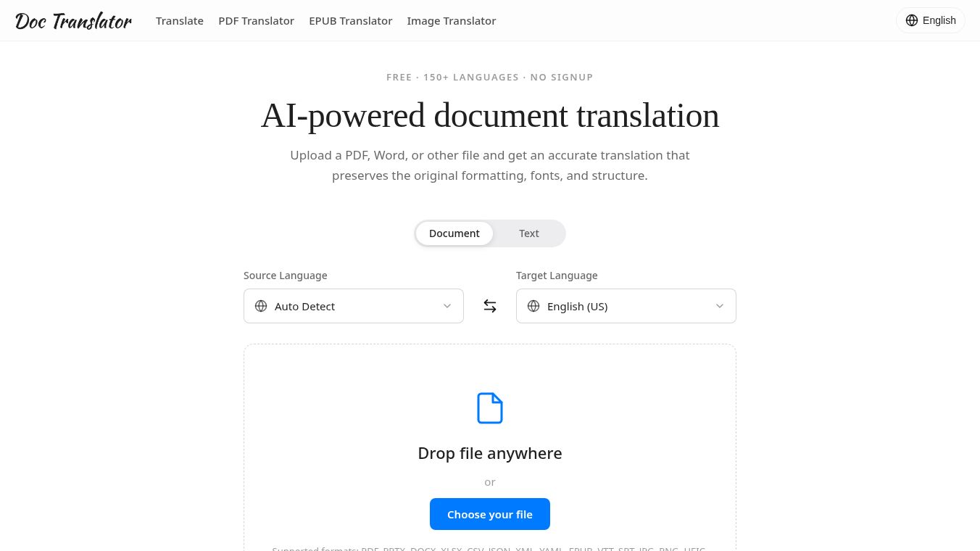Open the Image Translator page

452,21
